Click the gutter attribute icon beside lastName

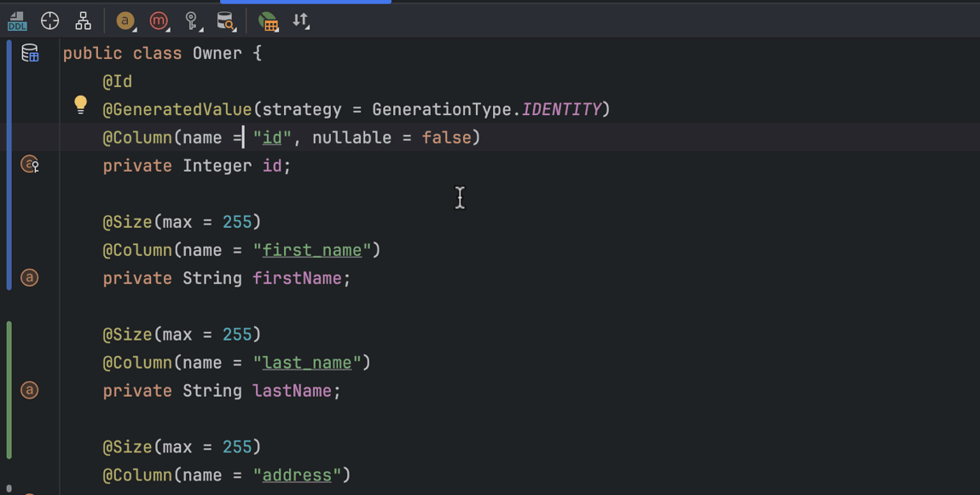click(x=29, y=389)
